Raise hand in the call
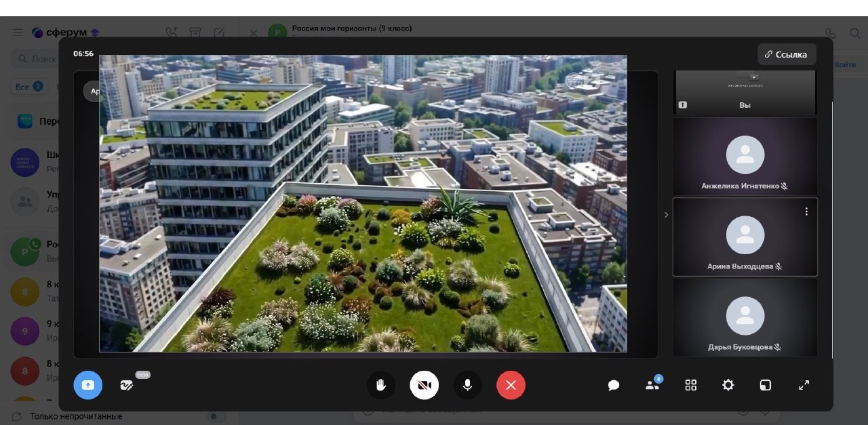Screen dimensions: 868x425 coord(381,385)
